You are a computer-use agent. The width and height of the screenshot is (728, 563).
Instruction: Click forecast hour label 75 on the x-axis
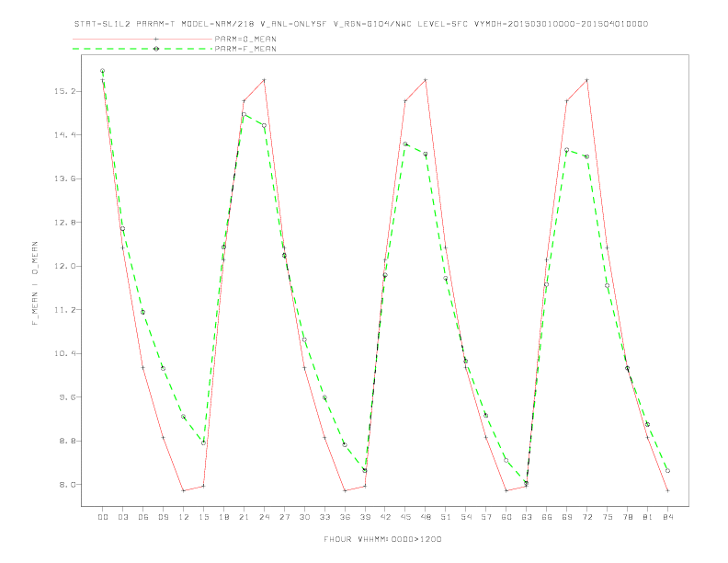click(x=608, y=517)
